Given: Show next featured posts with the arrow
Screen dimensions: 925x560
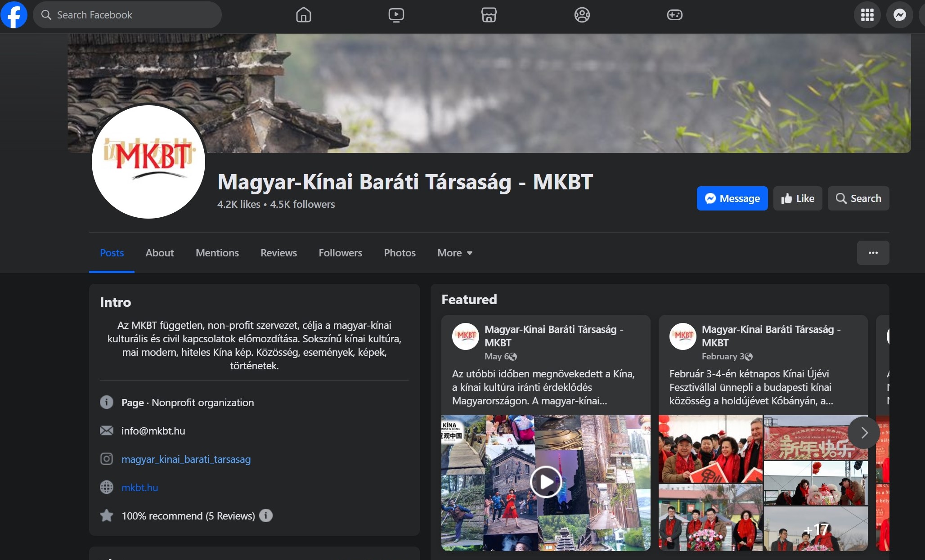Looking at the screenshot, I should [x=863, y=433].
